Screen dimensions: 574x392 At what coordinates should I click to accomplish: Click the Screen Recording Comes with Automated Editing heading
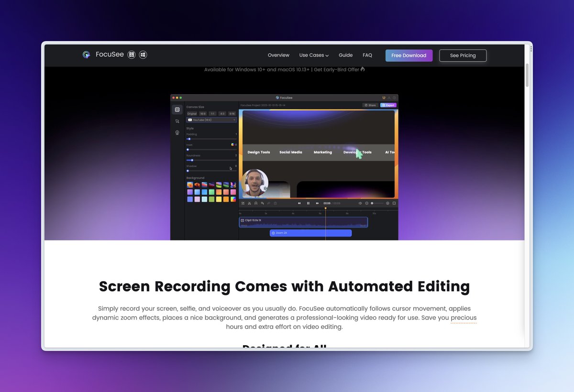[284, 286]
